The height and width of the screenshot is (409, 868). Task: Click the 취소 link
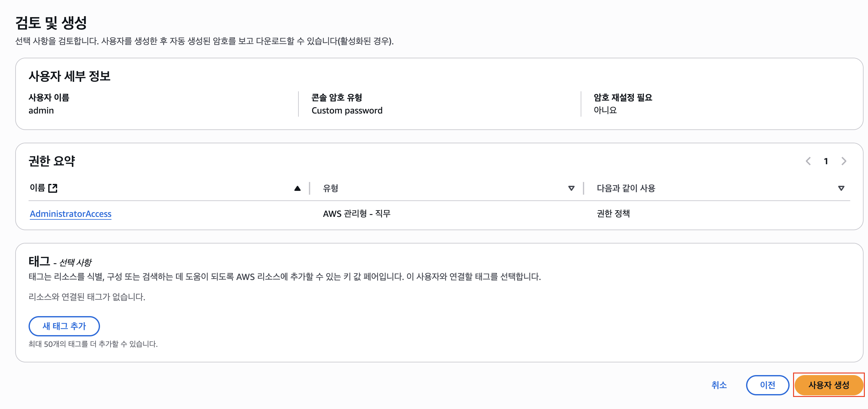[x=719, y=385]
